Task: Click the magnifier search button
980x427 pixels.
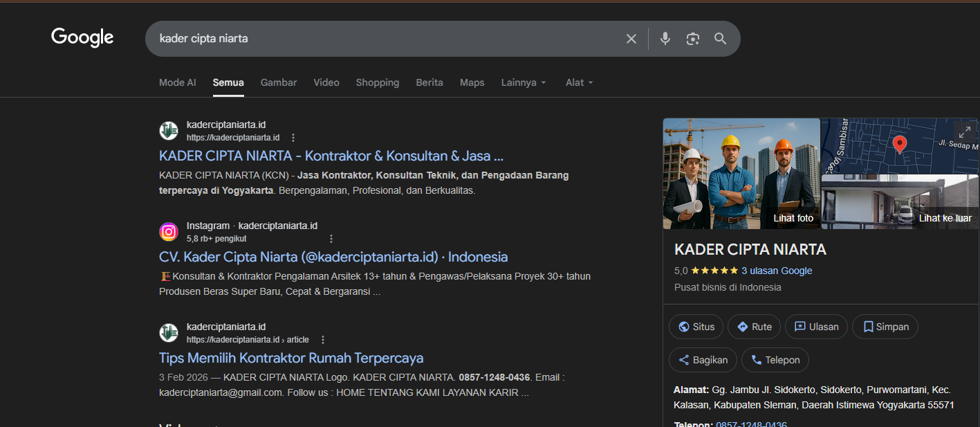Action: pyautogui.click(x=721, y=39)
